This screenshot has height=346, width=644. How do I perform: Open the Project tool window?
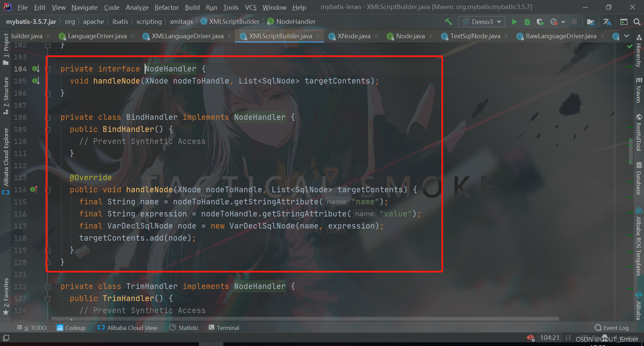point(6,49)
